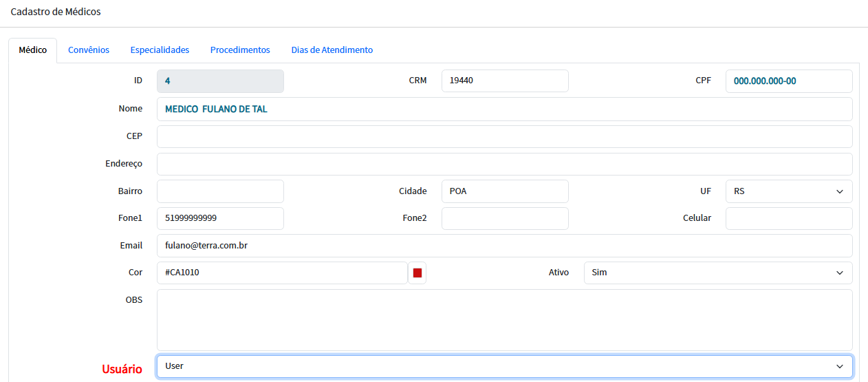Select the Celular input field

(788, 218)
